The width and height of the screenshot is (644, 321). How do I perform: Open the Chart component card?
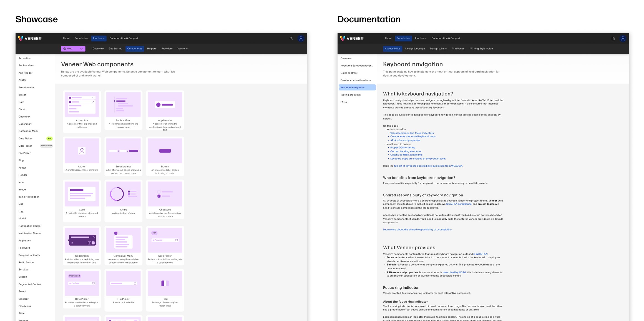[x=124, y=201]
